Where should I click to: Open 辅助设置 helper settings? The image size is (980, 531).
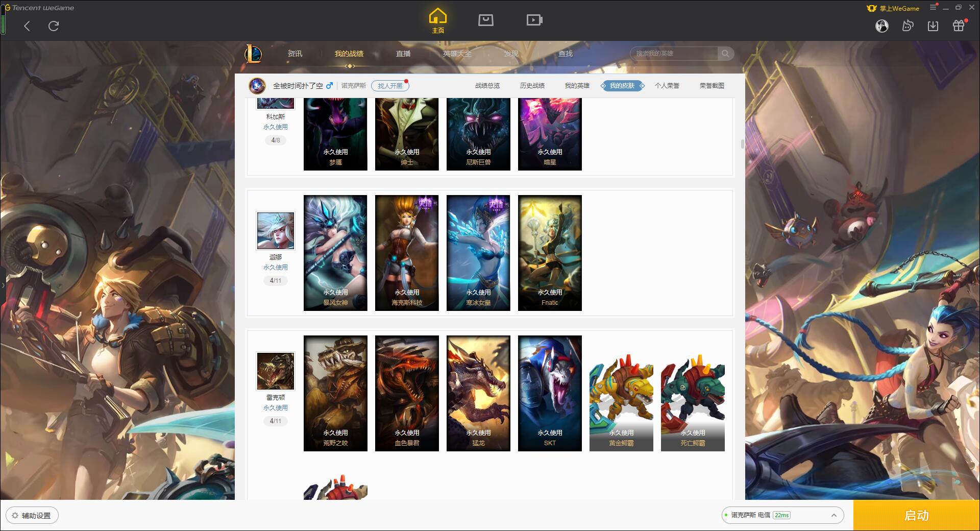point(32,515)
